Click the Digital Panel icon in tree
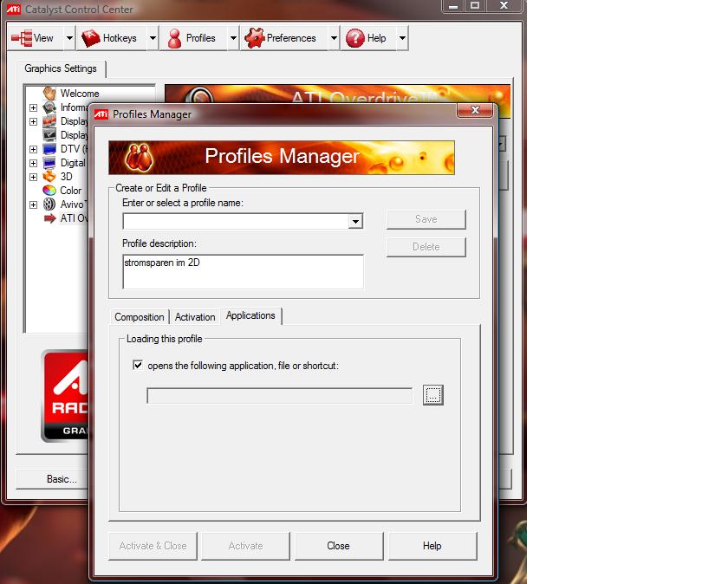Image resolution: width=728 pixels, height=584 pixels. click(x=49, y=163)
